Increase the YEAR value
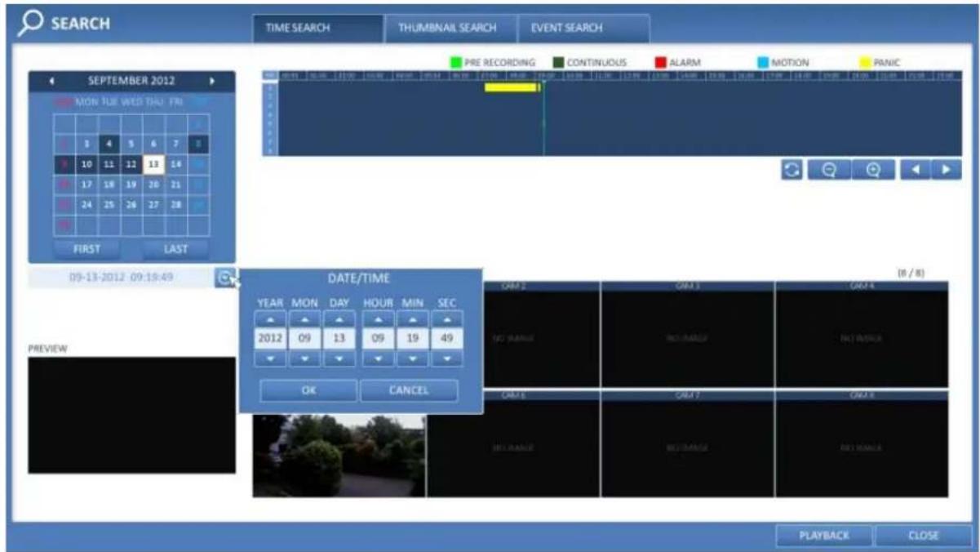The image size is (980, 552). [271, 318]
